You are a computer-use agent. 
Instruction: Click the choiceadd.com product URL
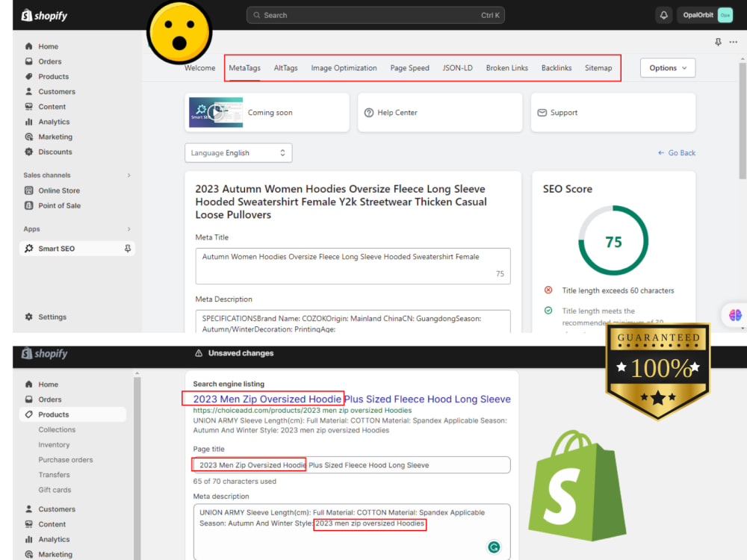(302, 410)
